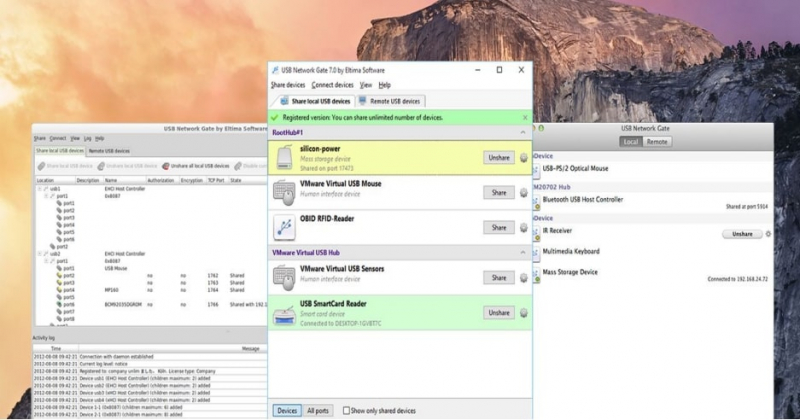Screen dimensions: 800x420
Task: Click the Mass Storage Device icon in Mac window
Action: coord(536,275)
